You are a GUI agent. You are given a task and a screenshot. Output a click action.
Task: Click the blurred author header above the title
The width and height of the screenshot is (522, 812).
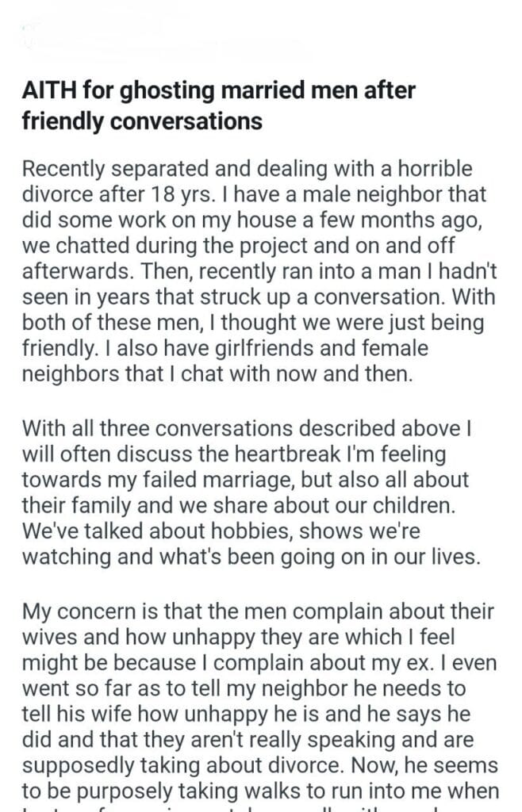click(x=159, y=38)
